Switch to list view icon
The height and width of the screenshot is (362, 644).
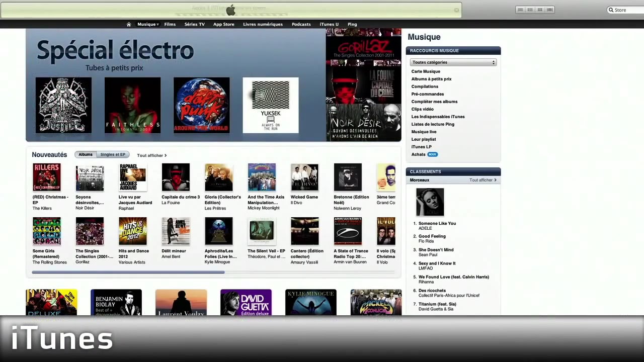[x=520, y=10]
